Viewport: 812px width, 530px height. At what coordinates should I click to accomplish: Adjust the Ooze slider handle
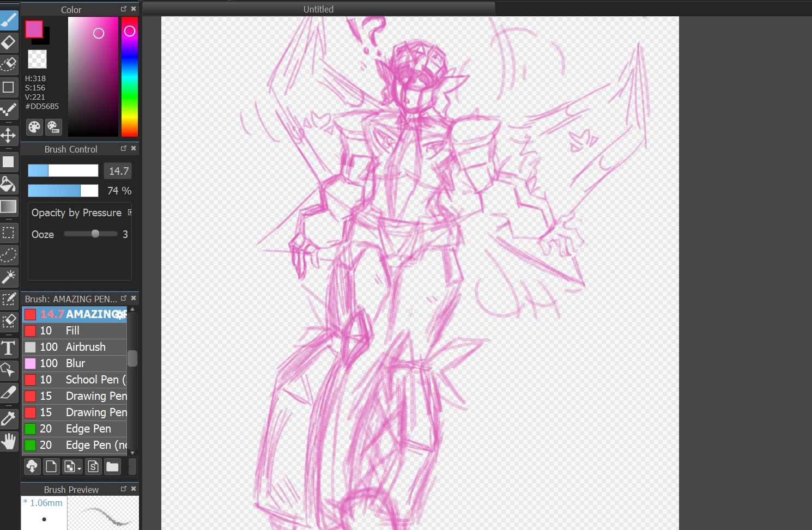click(95, 234)
